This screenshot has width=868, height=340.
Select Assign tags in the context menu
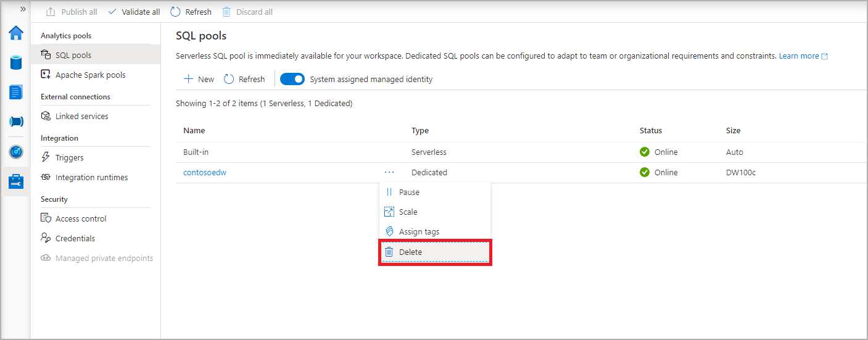point(419,232)
